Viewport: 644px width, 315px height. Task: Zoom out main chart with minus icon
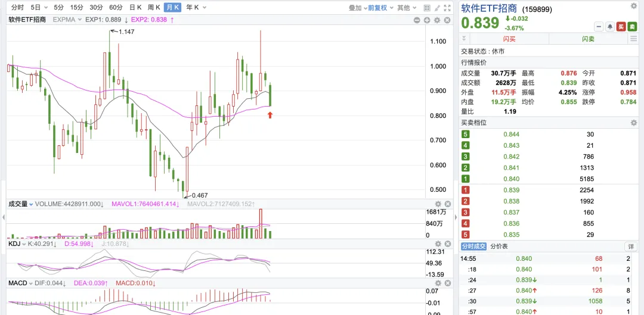pos(417,20)
